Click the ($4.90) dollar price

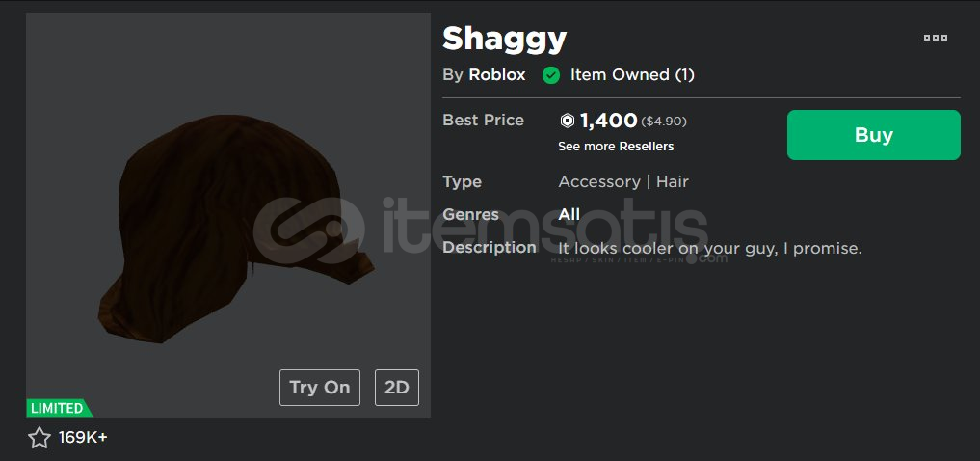coord(664,122)
